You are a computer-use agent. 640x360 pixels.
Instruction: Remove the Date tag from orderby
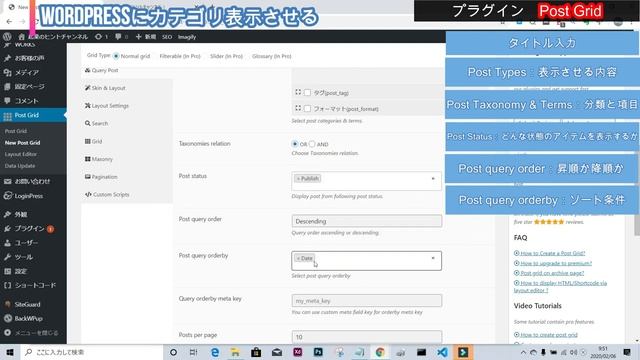pyautogui.click(x=298, y=258)
